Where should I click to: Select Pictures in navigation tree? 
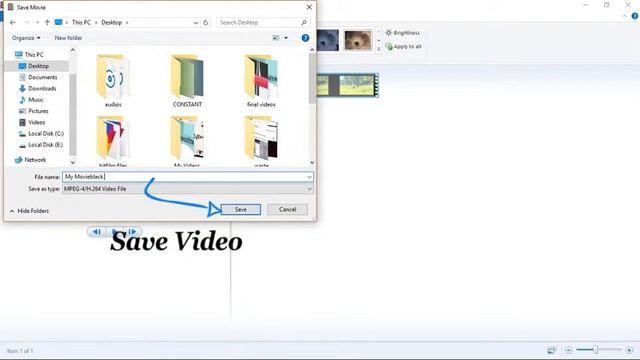38,111
